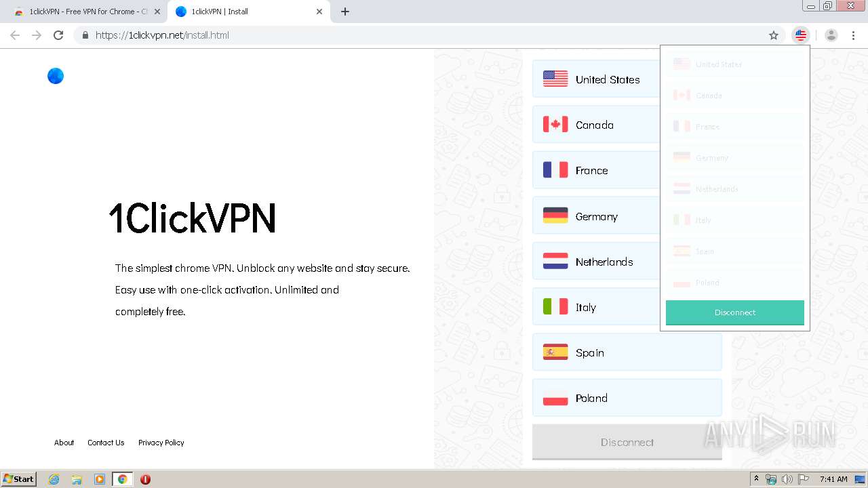868x488 pixels.
Task: Select Netherlands in extension popup
Action: [735, 189]
